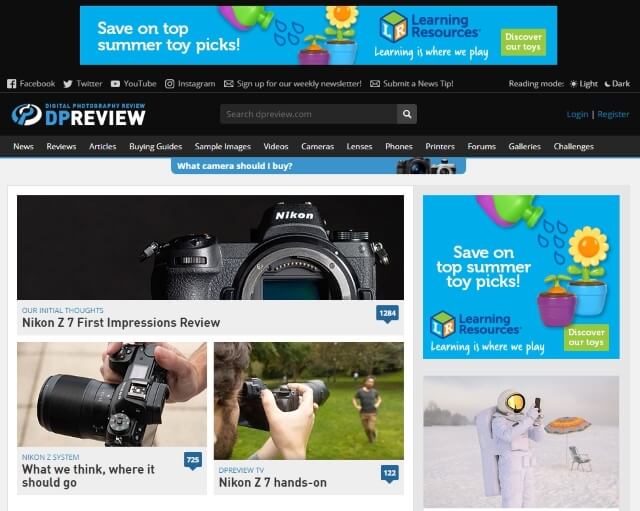The width and height of the screenshot is (640, 511).
Task: Click 'What camera should I buy?' banner
Action: (318, 166)
